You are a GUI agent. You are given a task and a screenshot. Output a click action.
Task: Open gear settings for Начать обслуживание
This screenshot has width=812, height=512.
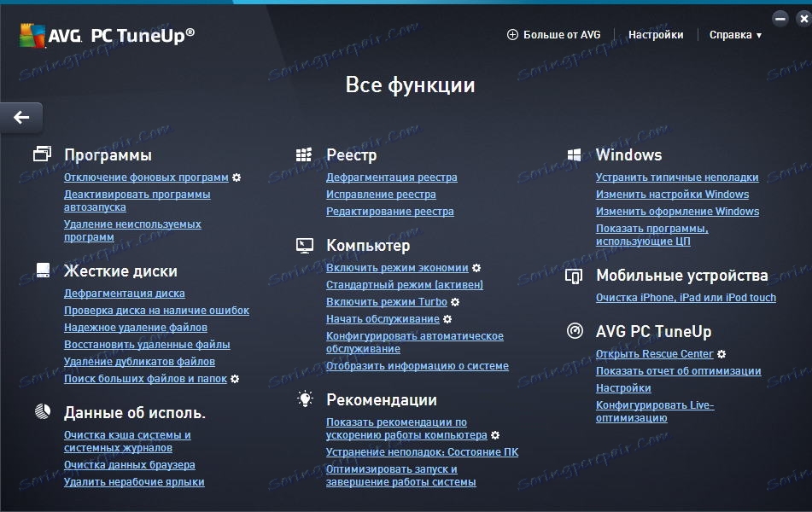click(447, 319)
